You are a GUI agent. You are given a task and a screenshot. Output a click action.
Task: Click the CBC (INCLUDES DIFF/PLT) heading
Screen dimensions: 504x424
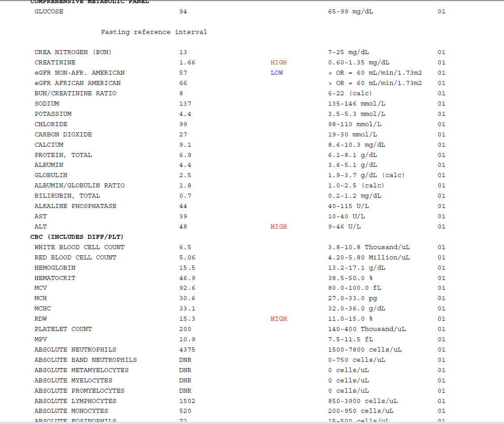click(77, 237)
